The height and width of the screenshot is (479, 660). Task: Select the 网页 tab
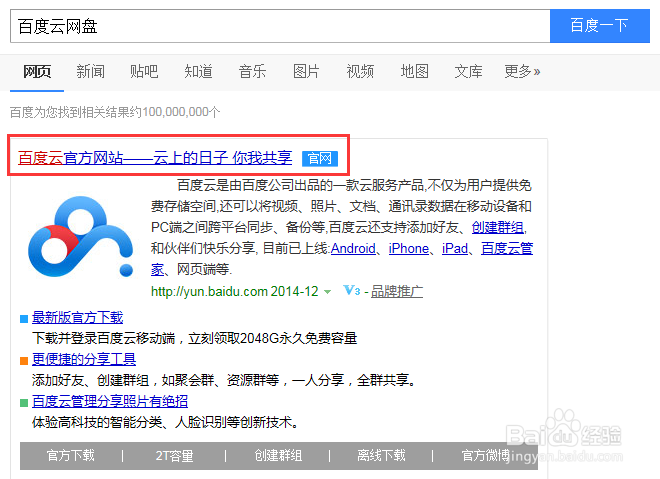[x=37, y=72]
